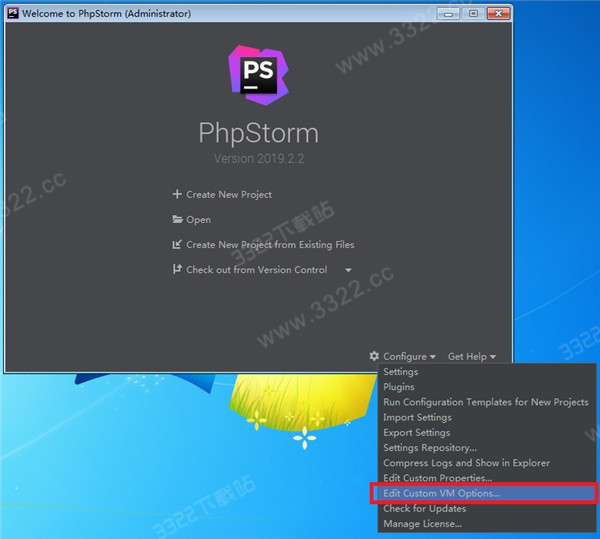
Task: Minimize the Welcome to PhpStorm window
Action: point(448,13)
